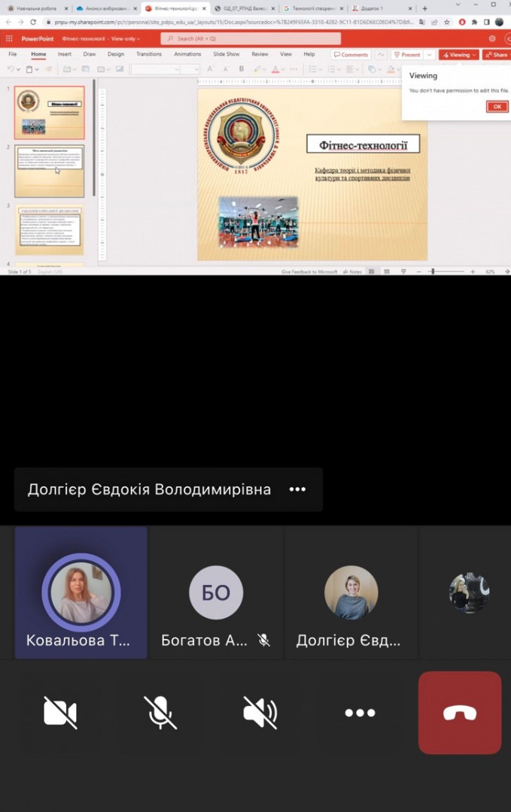This screenshot has height=812, width=511.
Task: Click the Present button
Action: [x=407, y=54]
